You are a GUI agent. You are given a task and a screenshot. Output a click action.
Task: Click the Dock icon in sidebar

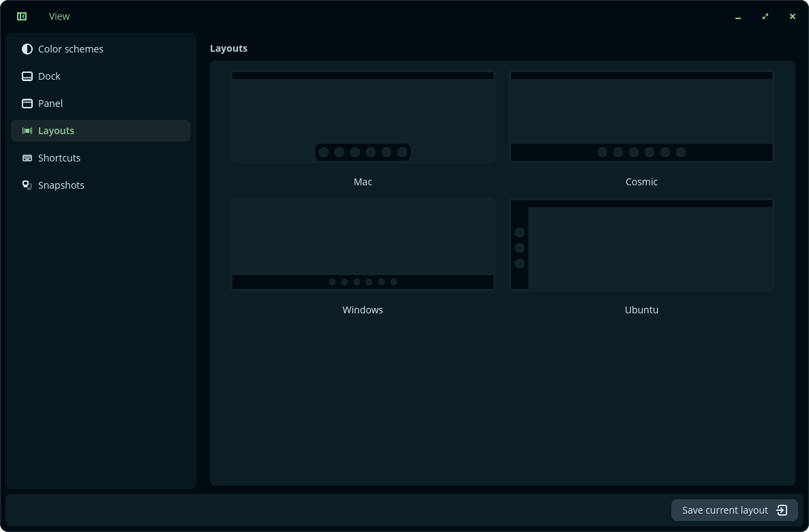pos(27,76)
